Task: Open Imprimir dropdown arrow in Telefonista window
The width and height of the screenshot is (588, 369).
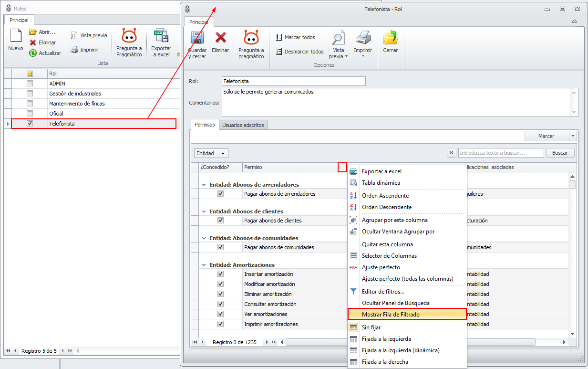Action: tap(363, 56)
